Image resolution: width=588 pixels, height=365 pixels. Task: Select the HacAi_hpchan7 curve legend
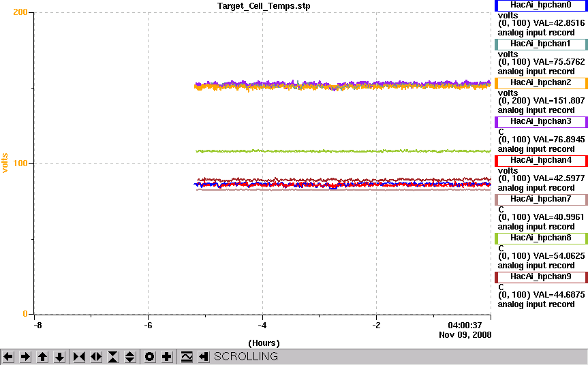click(x=541, y=200)
